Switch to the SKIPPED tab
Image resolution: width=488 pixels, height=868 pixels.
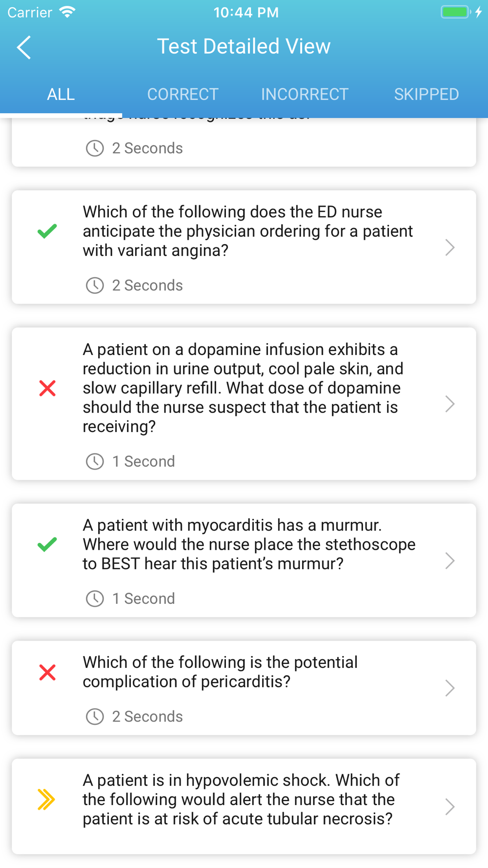click(427, 94)
